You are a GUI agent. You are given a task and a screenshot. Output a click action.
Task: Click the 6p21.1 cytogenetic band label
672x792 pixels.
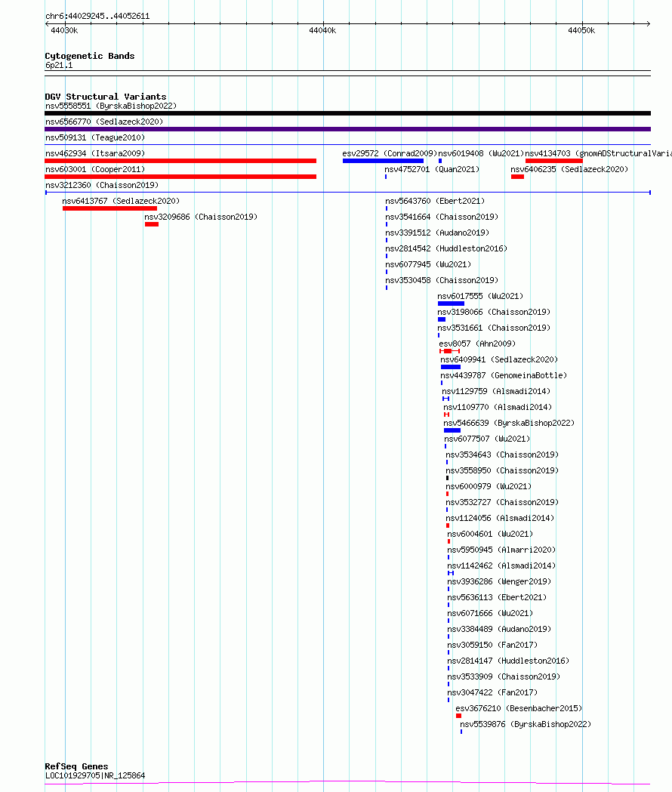(x=59, y=65)
